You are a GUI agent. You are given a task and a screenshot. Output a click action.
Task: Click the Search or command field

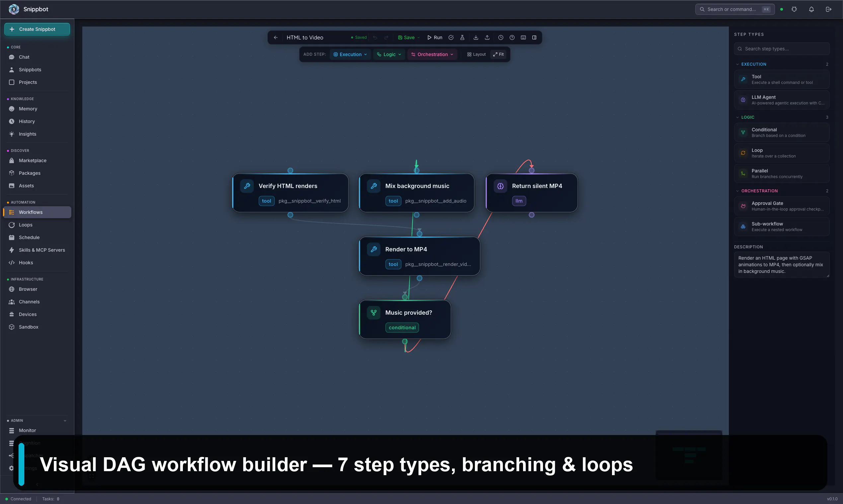tap(734, 9)
